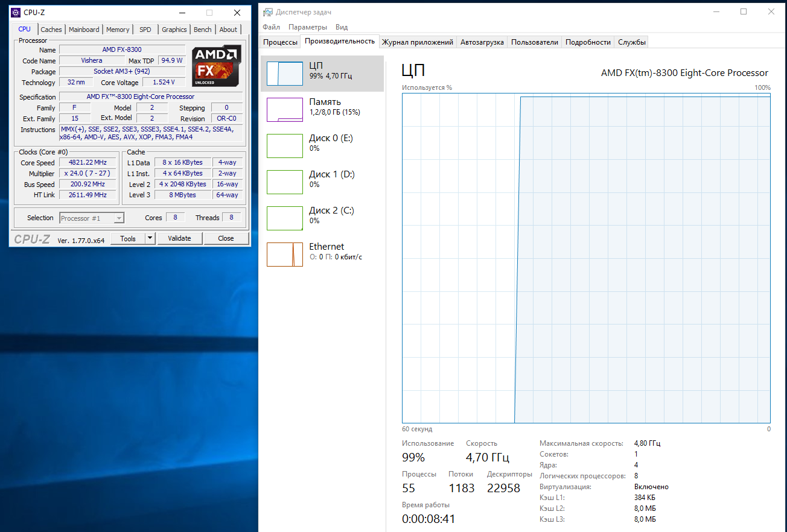Open the Файл menu
Screen dimensions: 787x532
pos(272,27)
